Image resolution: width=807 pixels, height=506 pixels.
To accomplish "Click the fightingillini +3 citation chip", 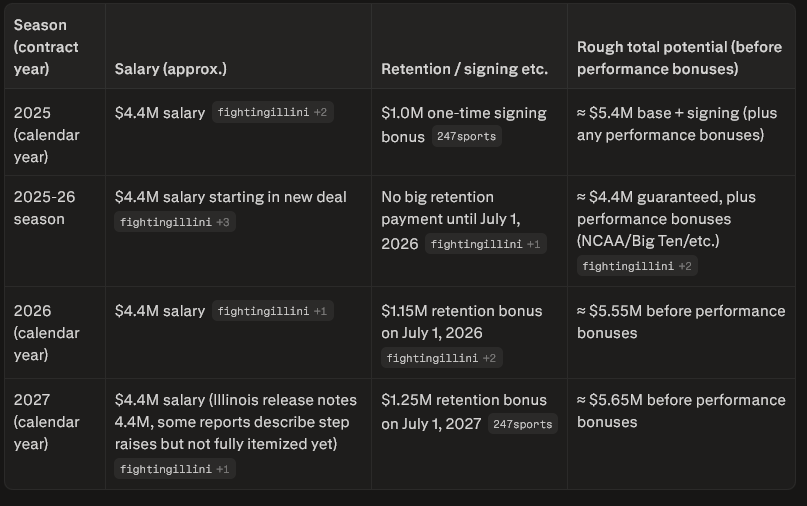I will (x=175, y=222).
